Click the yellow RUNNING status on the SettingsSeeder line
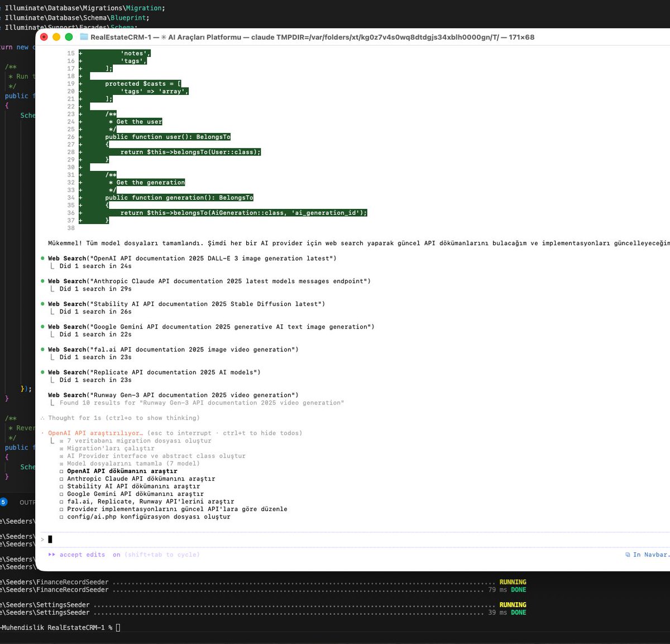This screenshot has width=670, height=644. 513,605
